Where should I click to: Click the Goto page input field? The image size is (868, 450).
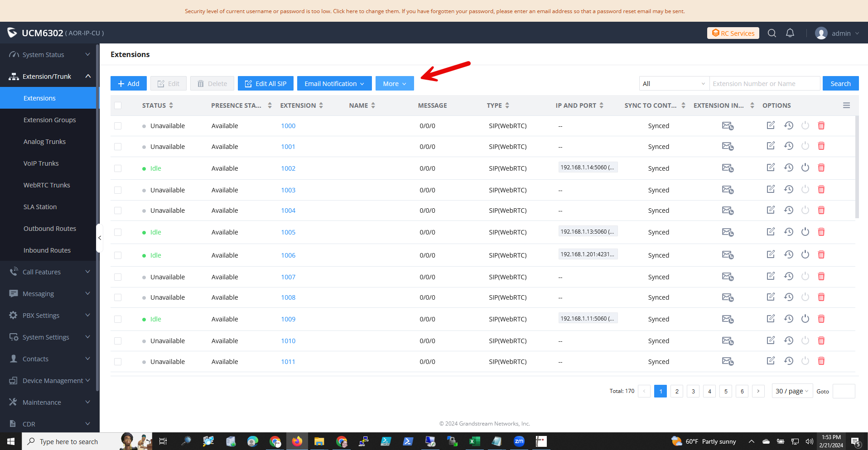tap(844, 391)
